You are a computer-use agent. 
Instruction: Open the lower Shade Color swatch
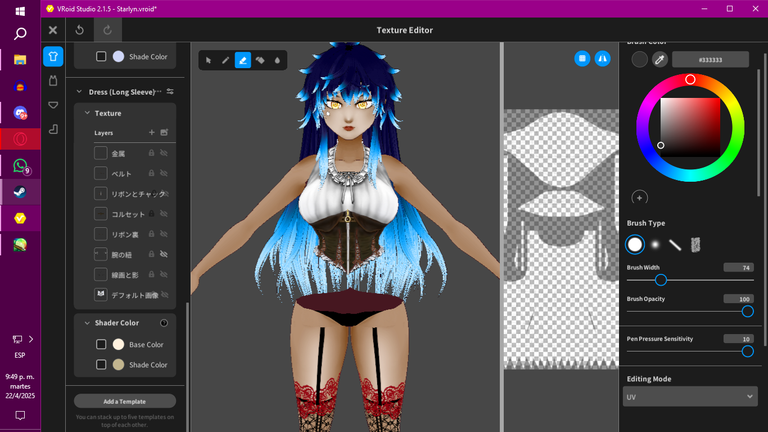coord(118,364)
